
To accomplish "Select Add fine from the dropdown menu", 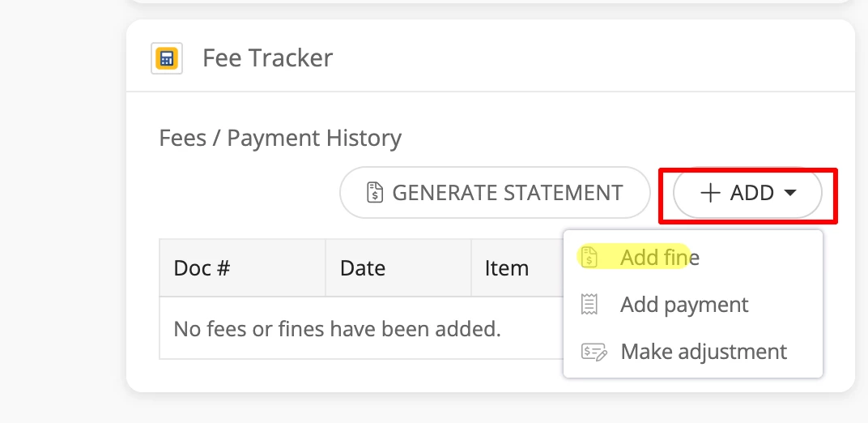I will (659, 258).
